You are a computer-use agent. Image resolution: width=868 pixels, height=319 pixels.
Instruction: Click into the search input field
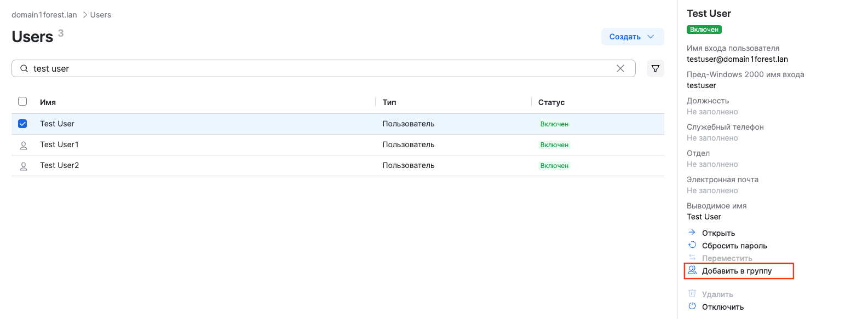click(318, 68)
